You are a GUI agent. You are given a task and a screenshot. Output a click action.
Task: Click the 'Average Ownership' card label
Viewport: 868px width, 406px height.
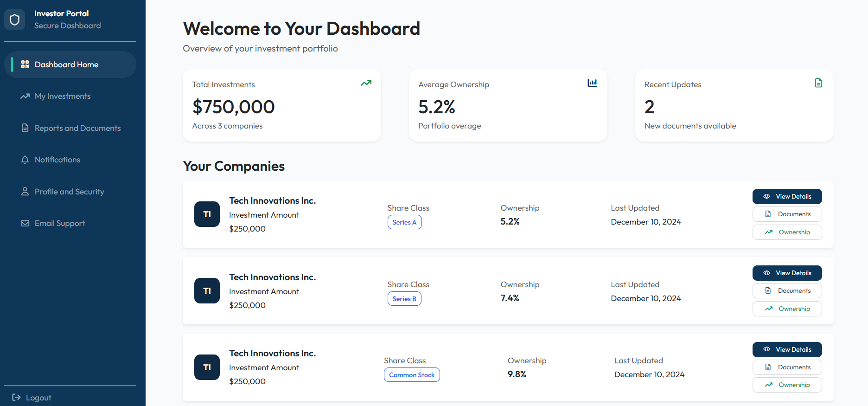point(453,85)
